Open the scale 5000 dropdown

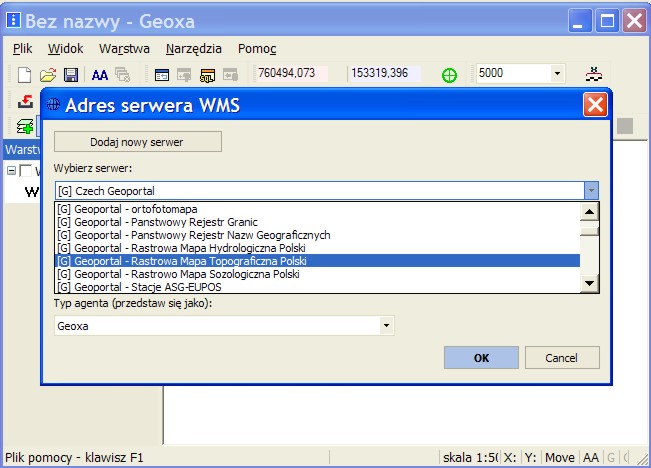(x=557, y=74)
